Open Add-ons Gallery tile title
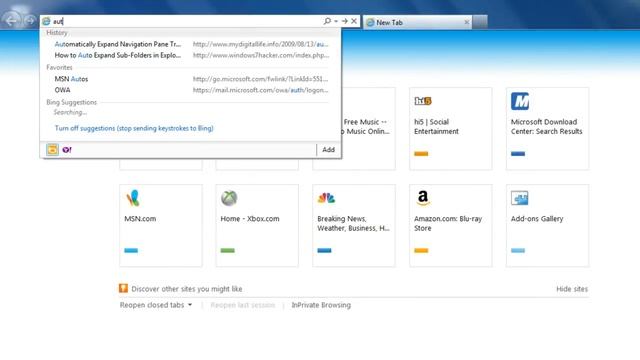Image resolution: width=640 pixels, height=360 pixels. (x=537, y=219)
